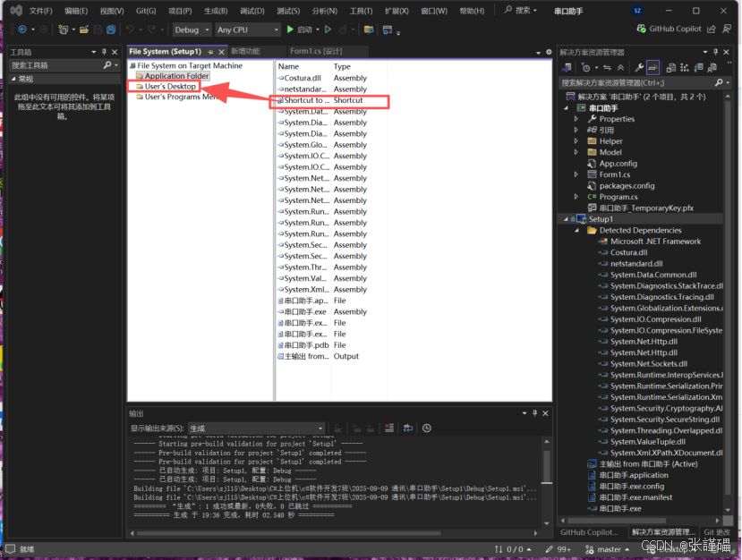742x560 pixels.
Task: Click the share icon beside GitHub Copilot
Action: (711, 30)
